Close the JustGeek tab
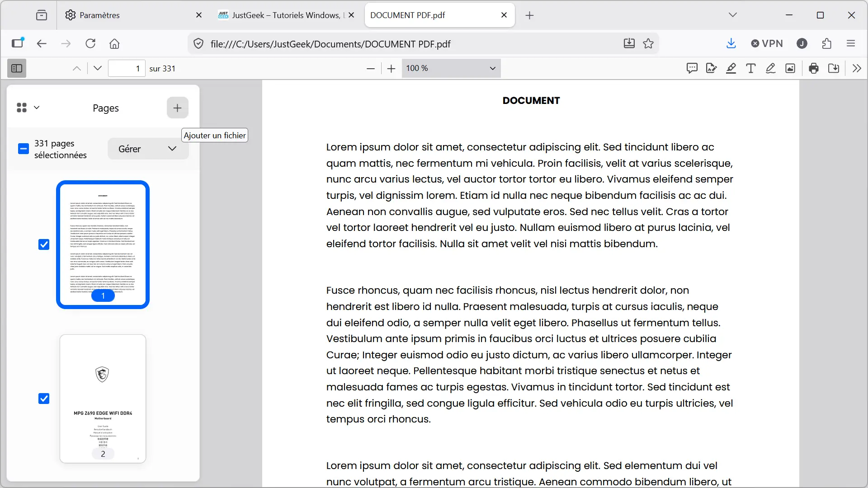 click(x=351, y=15)
